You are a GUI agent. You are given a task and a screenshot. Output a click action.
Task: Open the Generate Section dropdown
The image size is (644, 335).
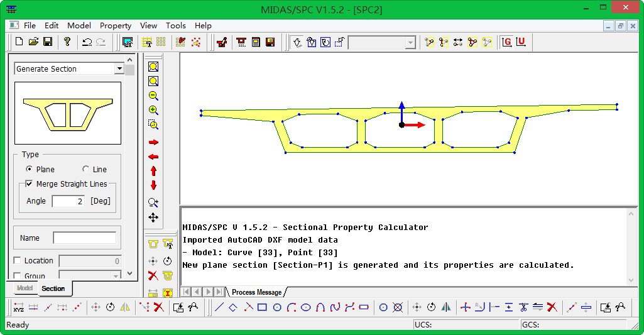point(119,69)
